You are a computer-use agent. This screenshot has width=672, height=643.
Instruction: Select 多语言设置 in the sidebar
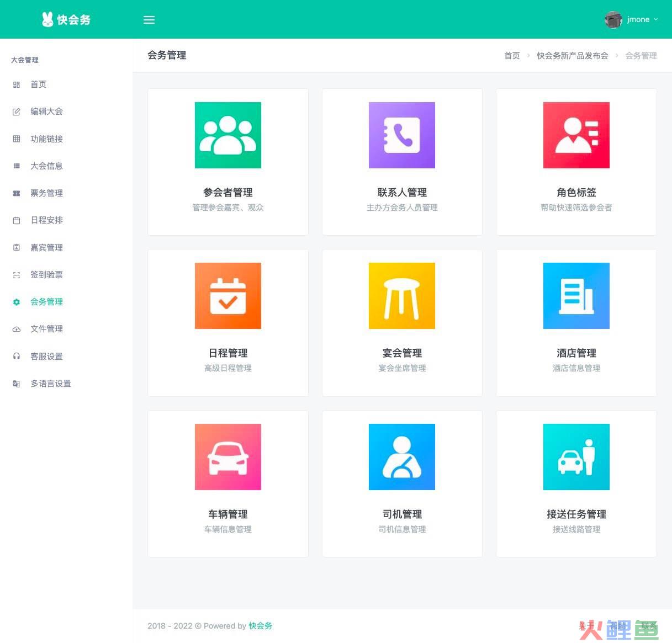coord(51,384)
